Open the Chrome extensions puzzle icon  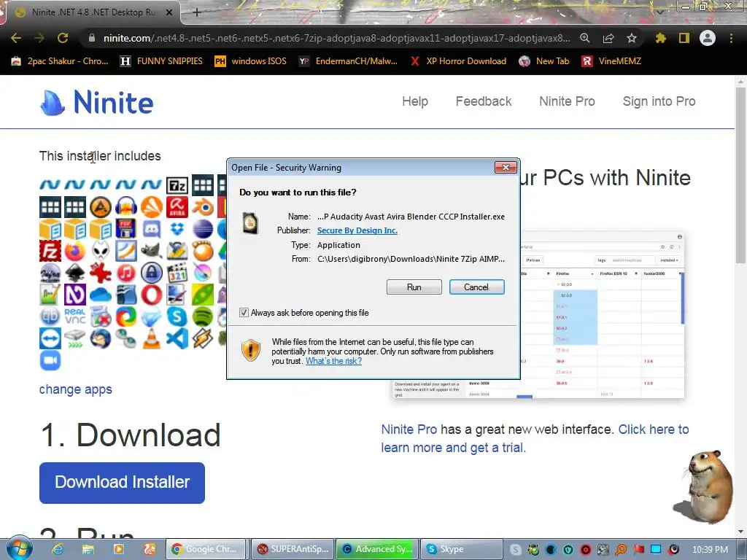point(660,38)
